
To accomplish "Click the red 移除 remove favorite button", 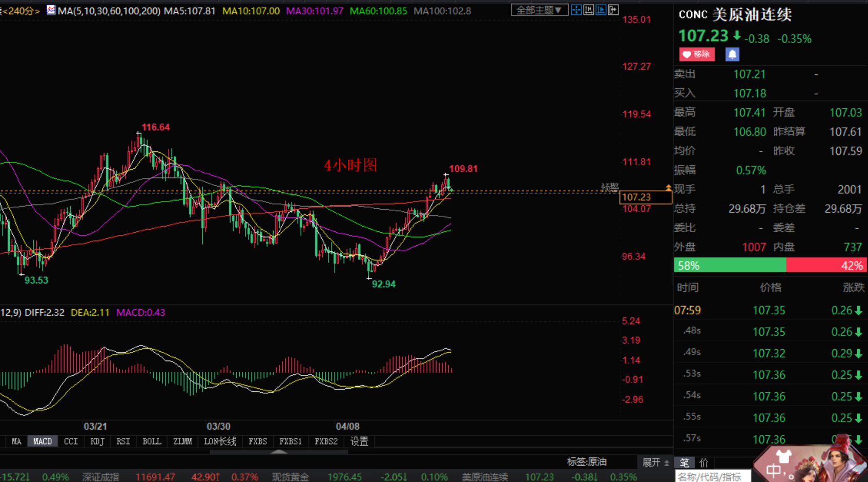I will pos(697,54).
